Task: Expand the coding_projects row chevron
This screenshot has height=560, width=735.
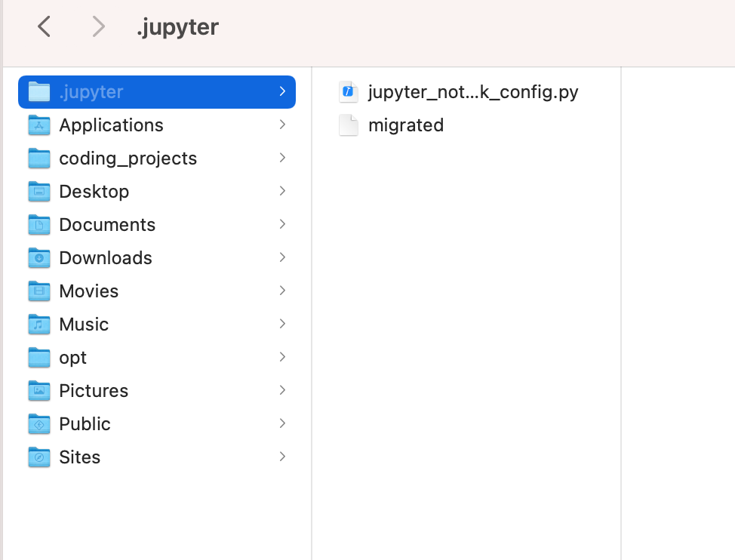Action: 282,158
